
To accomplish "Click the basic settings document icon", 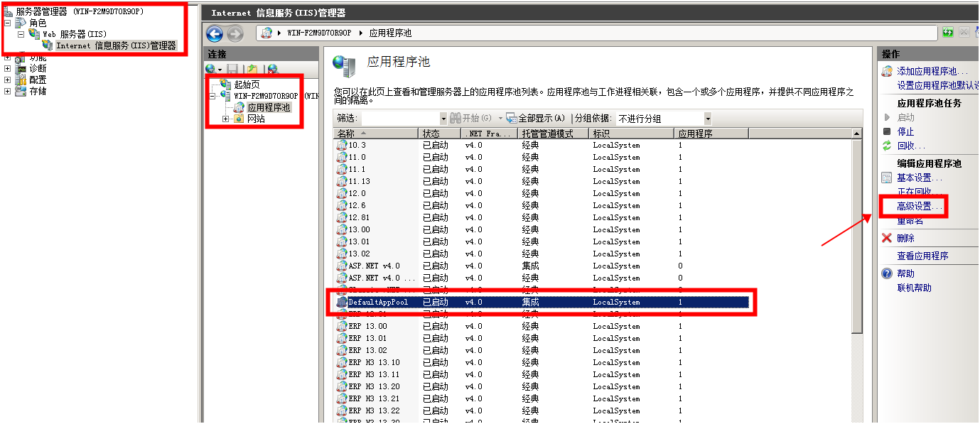I will click(x=886, y=178).
